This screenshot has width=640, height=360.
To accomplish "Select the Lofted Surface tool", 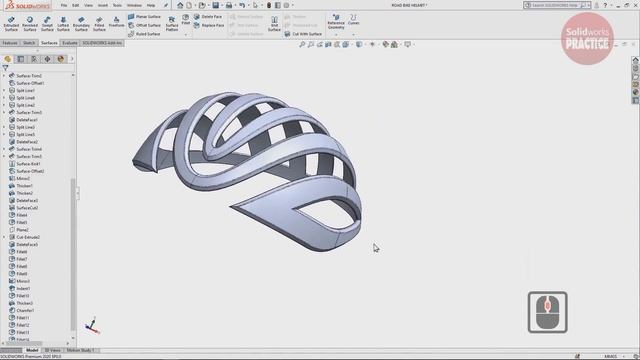I will pyautogui.click(x=63, y=24).
